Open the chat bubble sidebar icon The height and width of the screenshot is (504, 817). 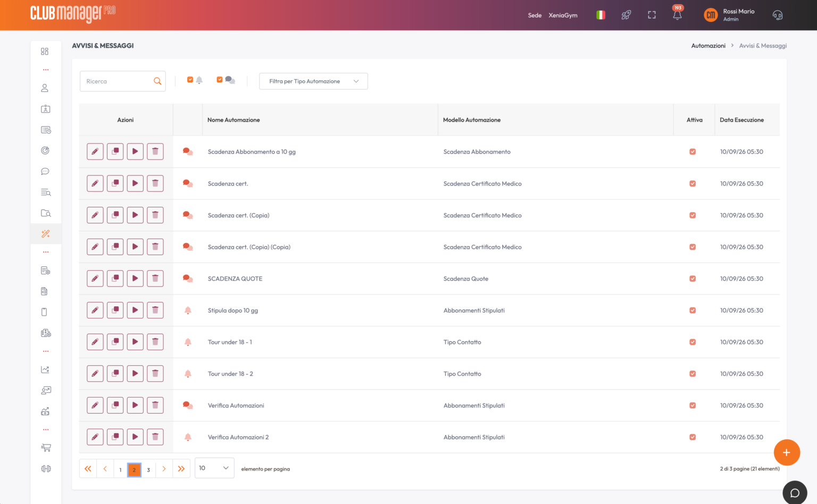click(x=45, y=171)
